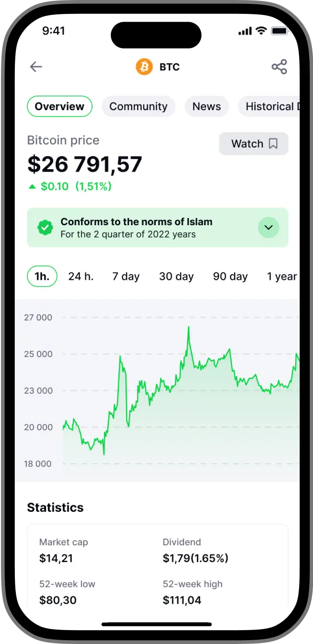Switch to the Community tab
Viewport: 313px width, 644px height.
click(139, 106)
